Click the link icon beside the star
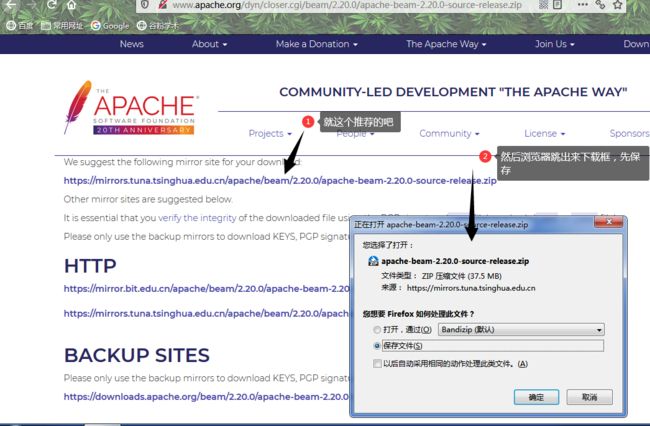 pos(600,5)
